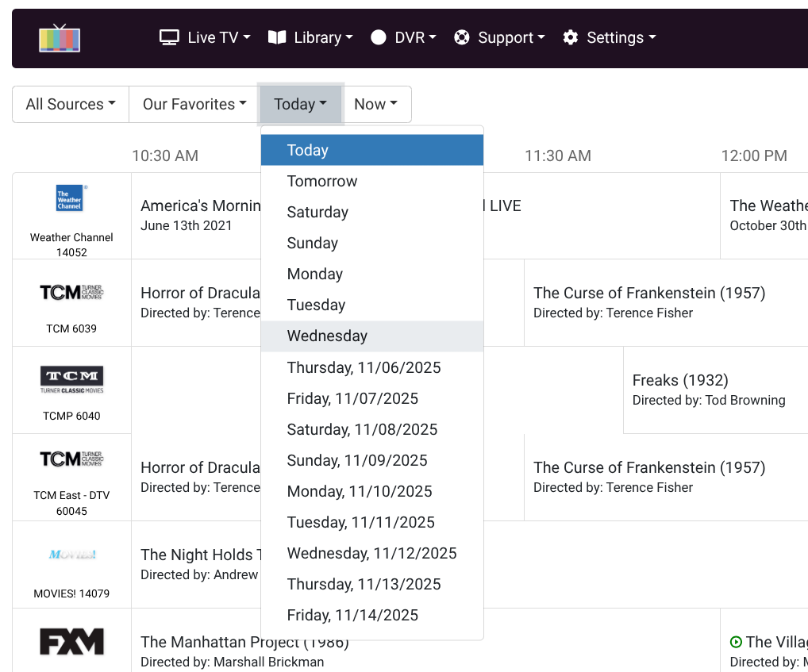The width and height of the screenshot is (808, 672).
Task: Click the TV color bars app logo
Action: click(60, 38)
